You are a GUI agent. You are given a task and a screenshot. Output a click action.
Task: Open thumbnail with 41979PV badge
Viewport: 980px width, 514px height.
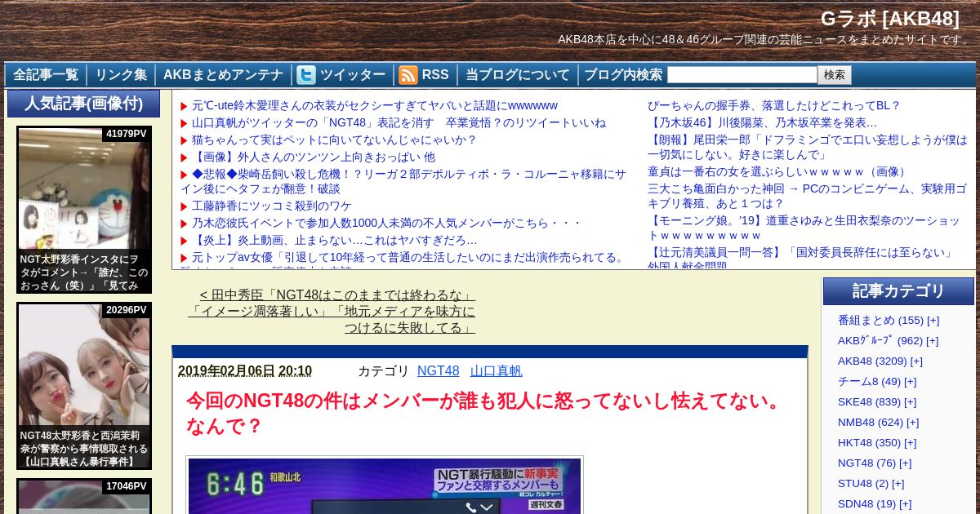84,210
